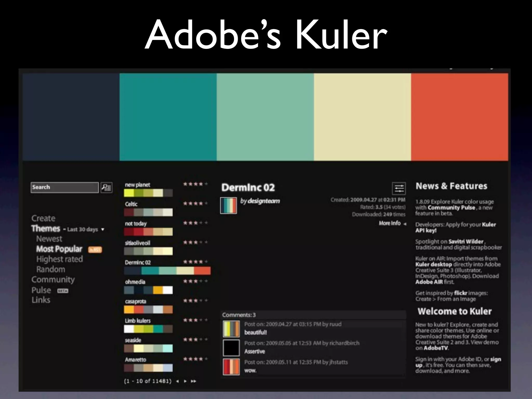Open the Pulse section

41,290
